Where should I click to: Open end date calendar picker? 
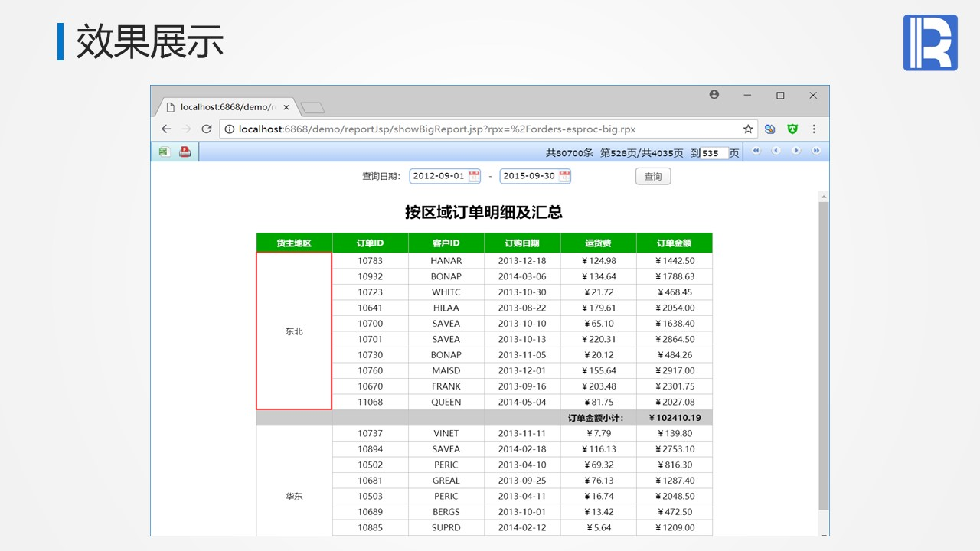[x=564, y=176]
